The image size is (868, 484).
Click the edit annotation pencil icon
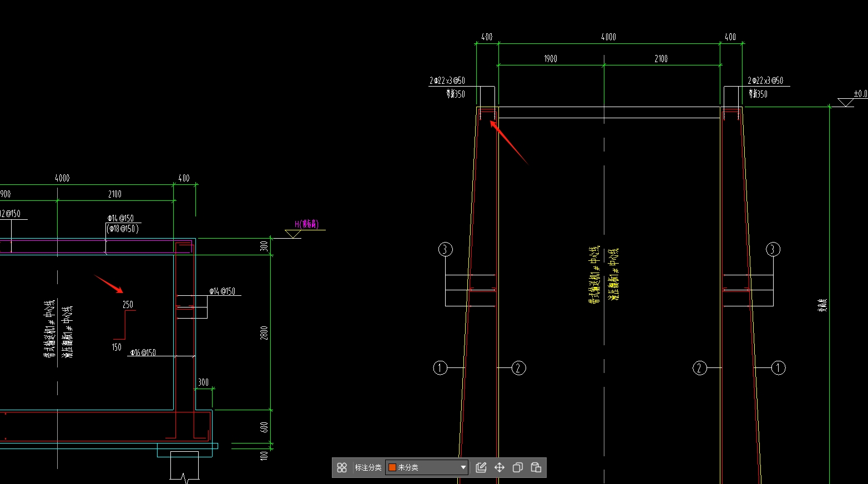pyautogui.click(x=481, y=467)
